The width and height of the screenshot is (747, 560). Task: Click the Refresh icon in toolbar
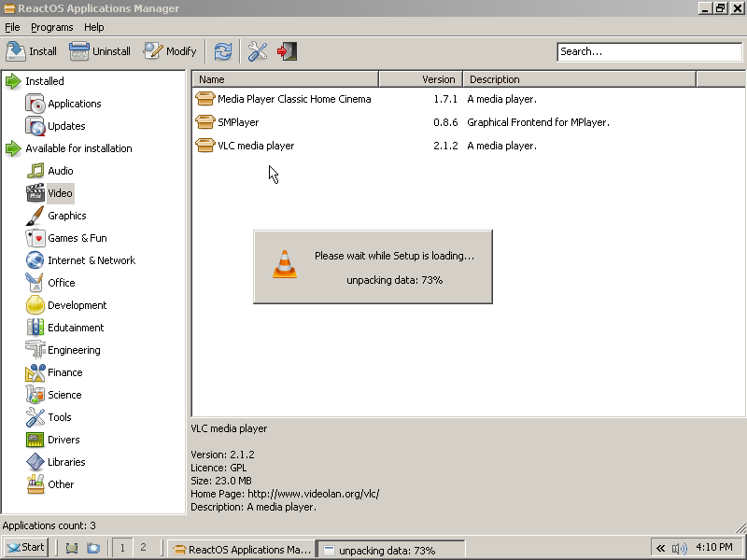point(222,51)
